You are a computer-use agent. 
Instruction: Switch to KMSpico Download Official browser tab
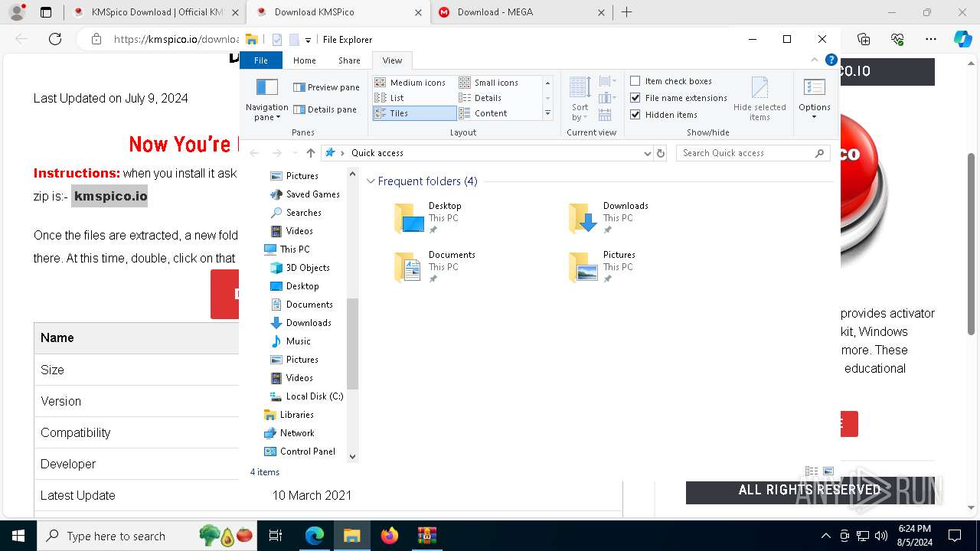(155, 12)
